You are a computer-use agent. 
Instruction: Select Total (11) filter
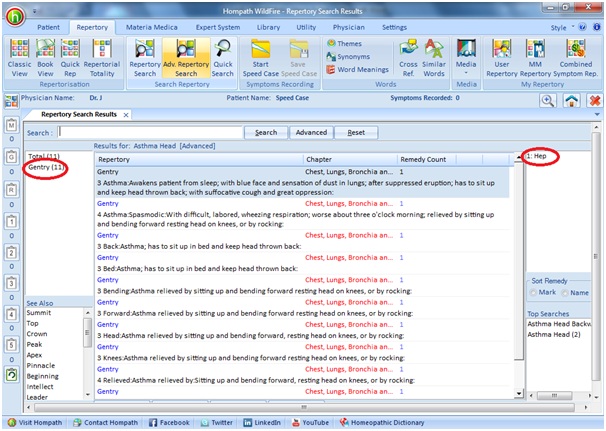(44, 157)
